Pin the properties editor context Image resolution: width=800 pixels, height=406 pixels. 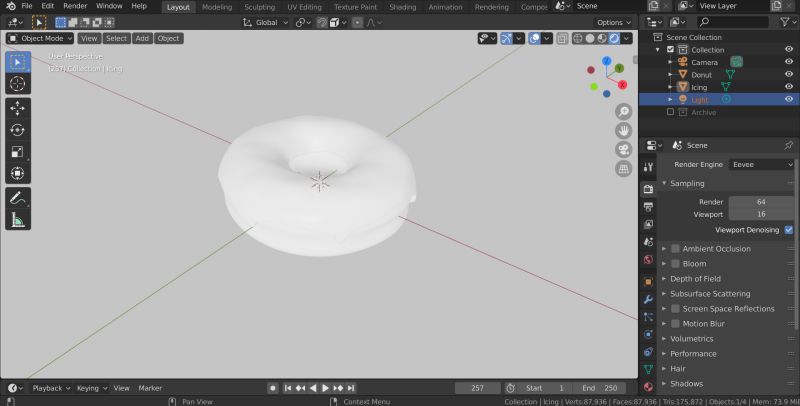click(788, 145)
